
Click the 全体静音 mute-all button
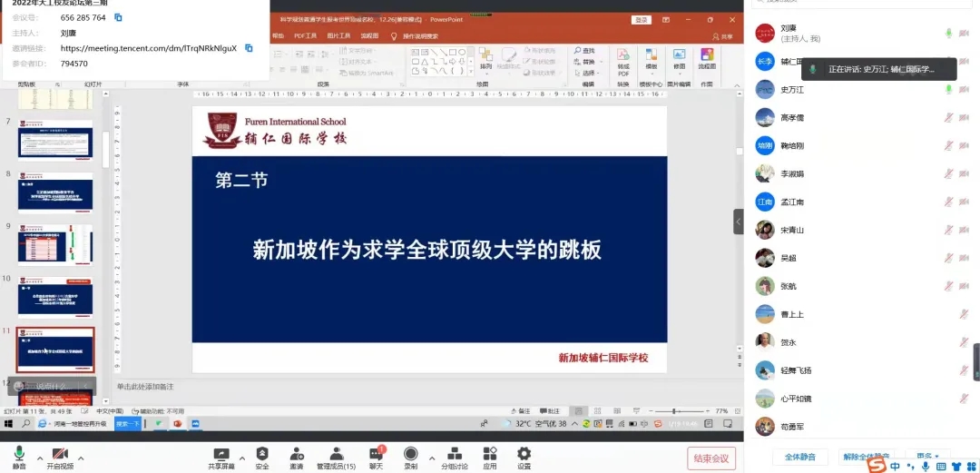pos(800,456)
